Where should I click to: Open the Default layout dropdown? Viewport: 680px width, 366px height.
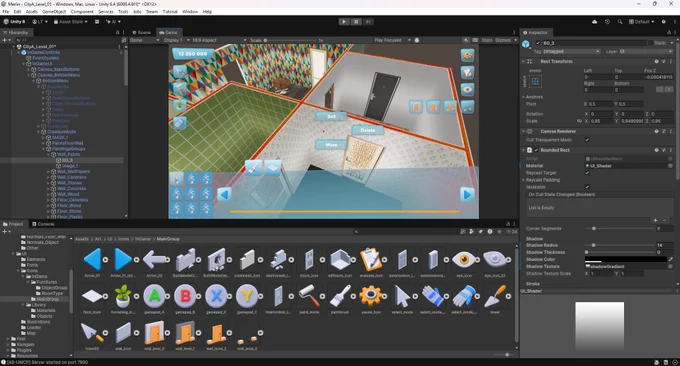[641, 22]
